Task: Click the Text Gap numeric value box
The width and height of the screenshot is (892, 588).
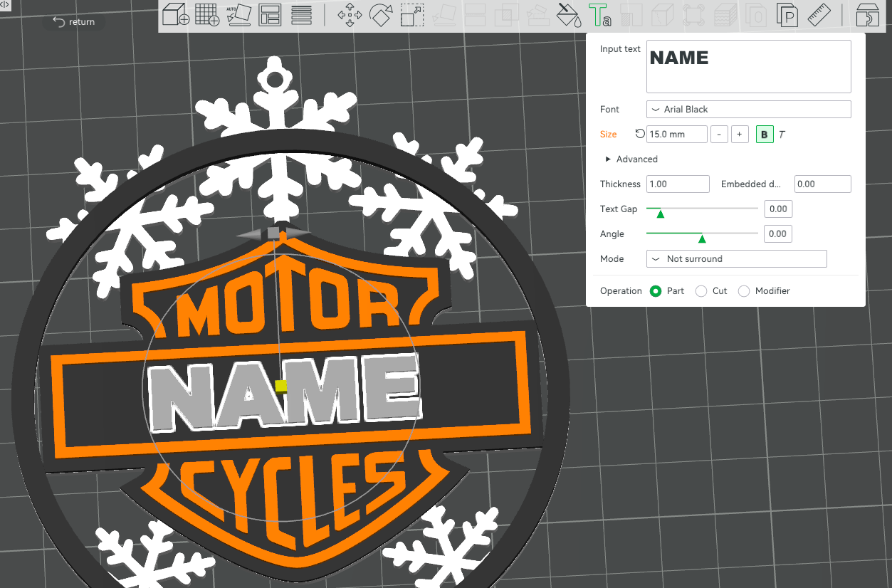Action: [x=778, y=209]
